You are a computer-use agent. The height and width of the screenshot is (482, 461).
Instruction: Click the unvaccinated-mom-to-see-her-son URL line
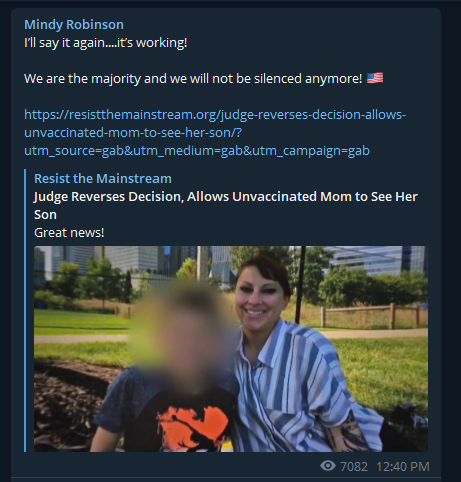click(133, 133)
